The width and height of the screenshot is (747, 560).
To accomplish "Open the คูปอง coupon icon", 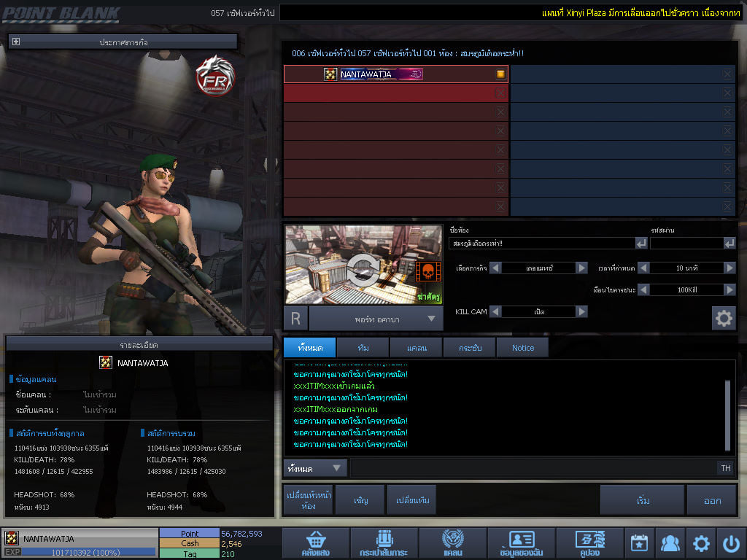I will 589,543.
